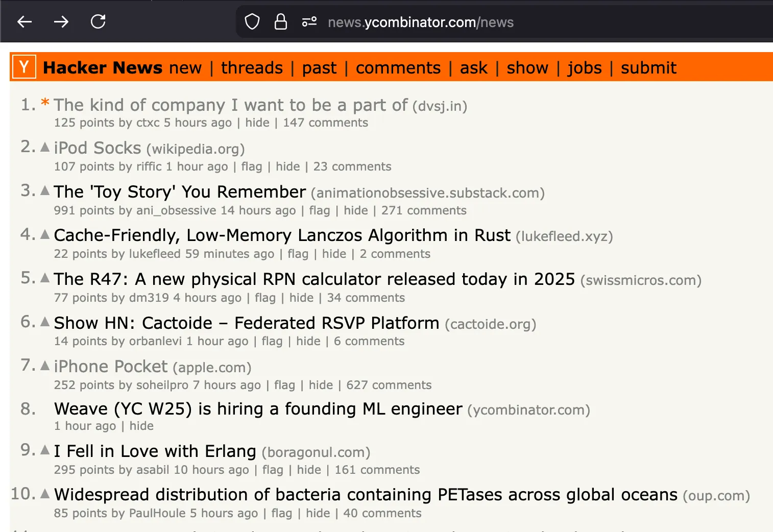Flag the iPod Socks story
The width and height of the screenshot is (773, 532).
pos(252,166)
